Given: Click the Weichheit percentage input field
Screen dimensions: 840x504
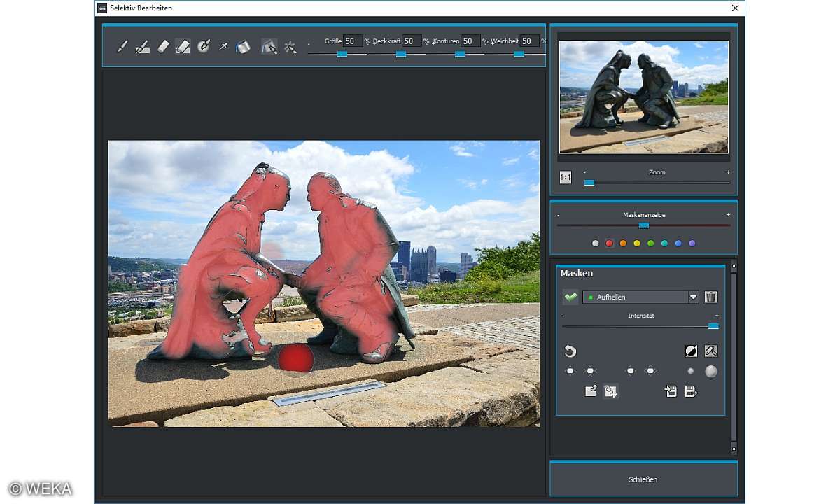Looking at the screenshot, I should click(x=529, y=41).
